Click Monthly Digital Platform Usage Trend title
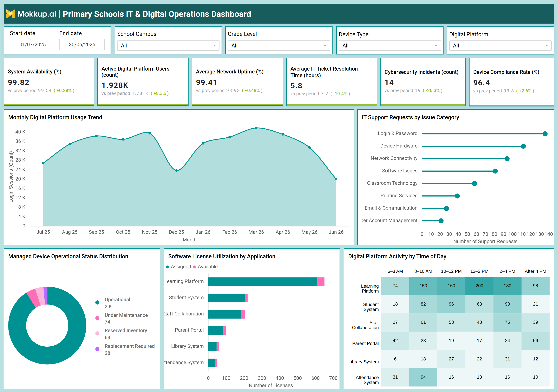The width and height of the screenshot is (557, 392). 55,117
